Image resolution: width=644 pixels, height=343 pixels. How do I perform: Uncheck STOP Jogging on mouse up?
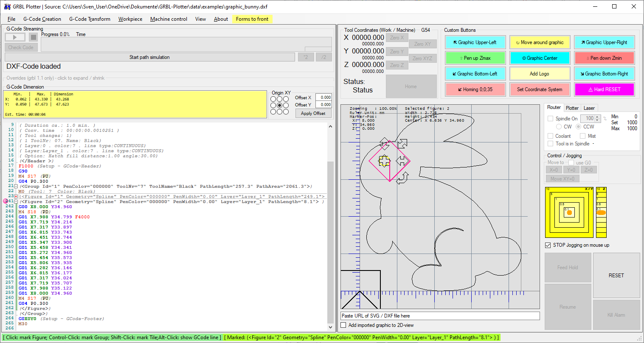pos(548,245)
